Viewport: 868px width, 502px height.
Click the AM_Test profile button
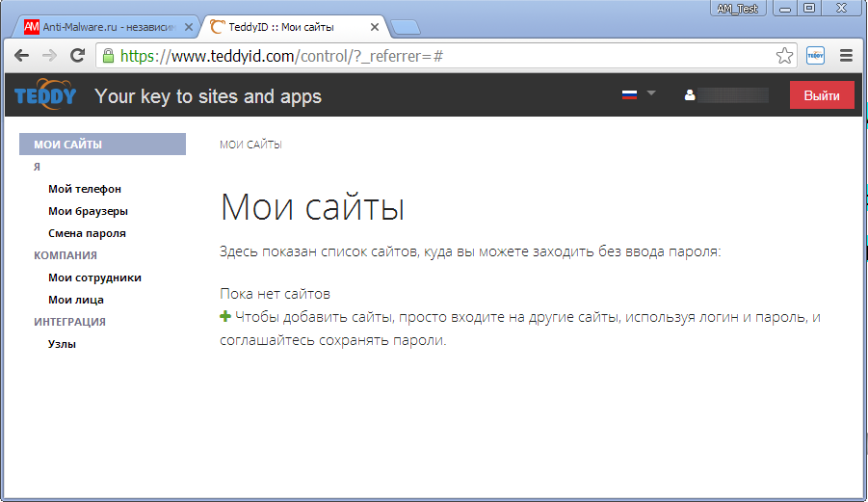tap(737, 9)
